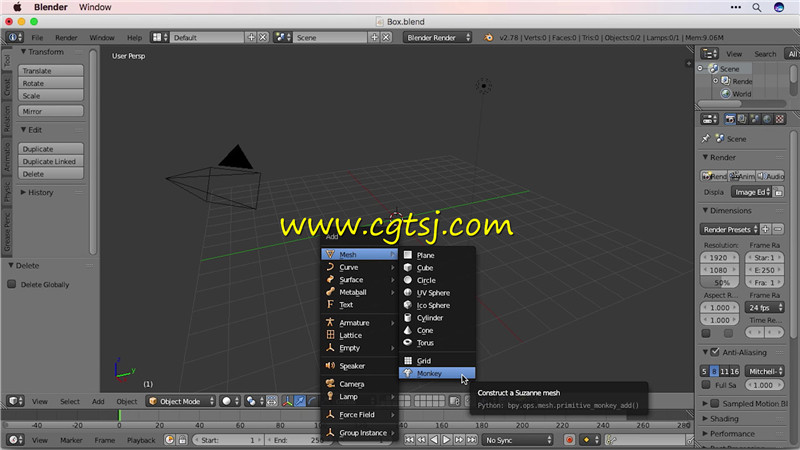Enable the Full Sample checkbox
The image size is (800, 450).
point(706,385)
